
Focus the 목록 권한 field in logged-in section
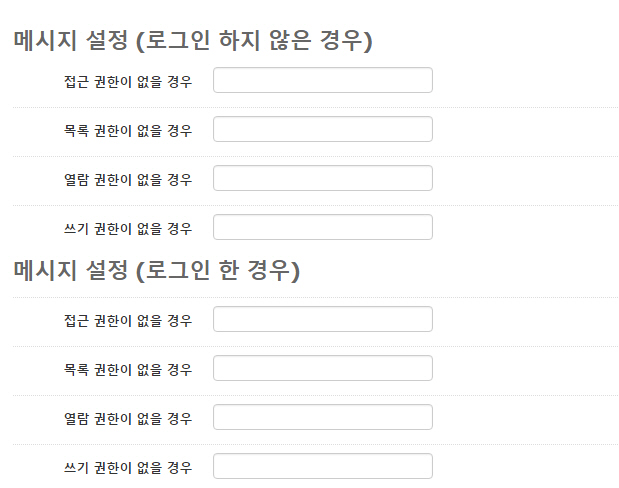322,368
